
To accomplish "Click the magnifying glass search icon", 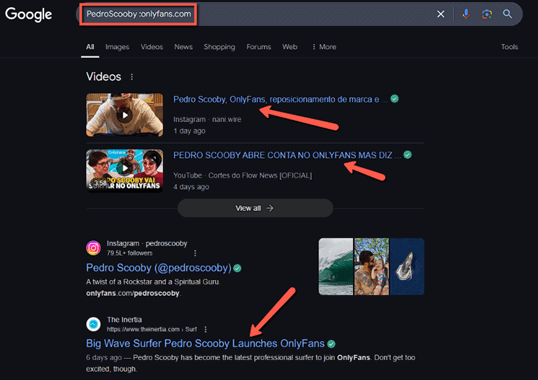I will (507, 14).
